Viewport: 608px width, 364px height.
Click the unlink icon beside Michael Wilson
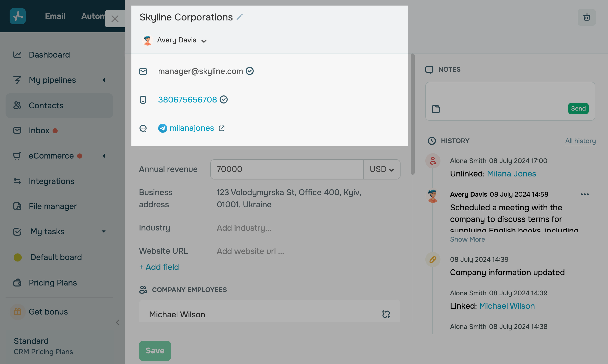[x=386, y=314]
